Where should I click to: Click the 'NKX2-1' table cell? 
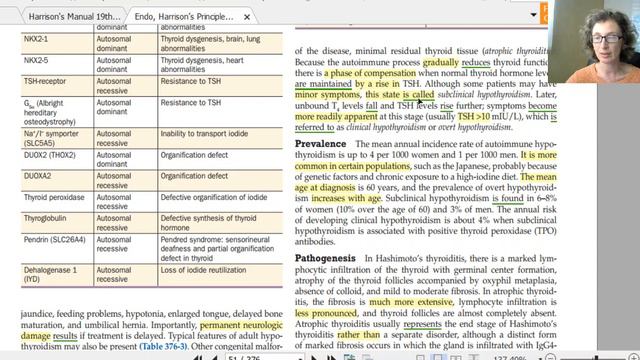(57, 44)
